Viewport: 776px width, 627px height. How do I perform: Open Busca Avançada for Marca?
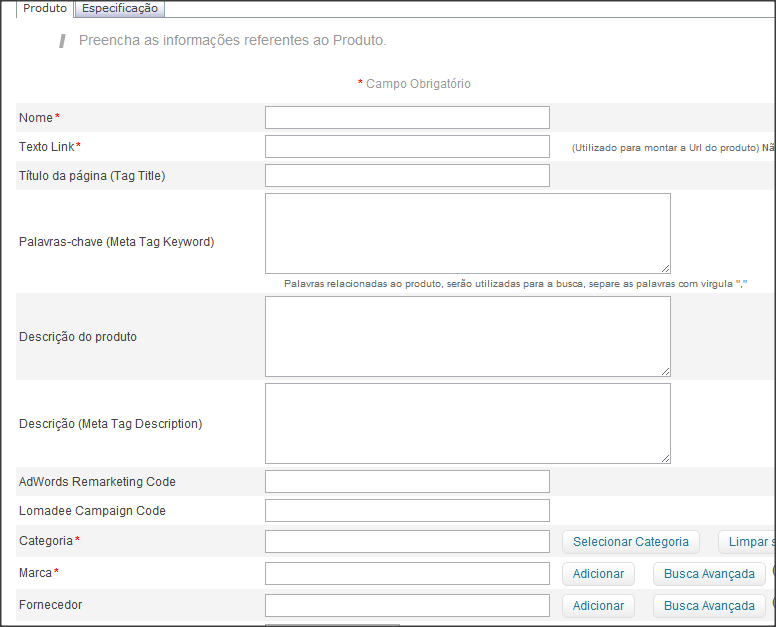[709, 574]
